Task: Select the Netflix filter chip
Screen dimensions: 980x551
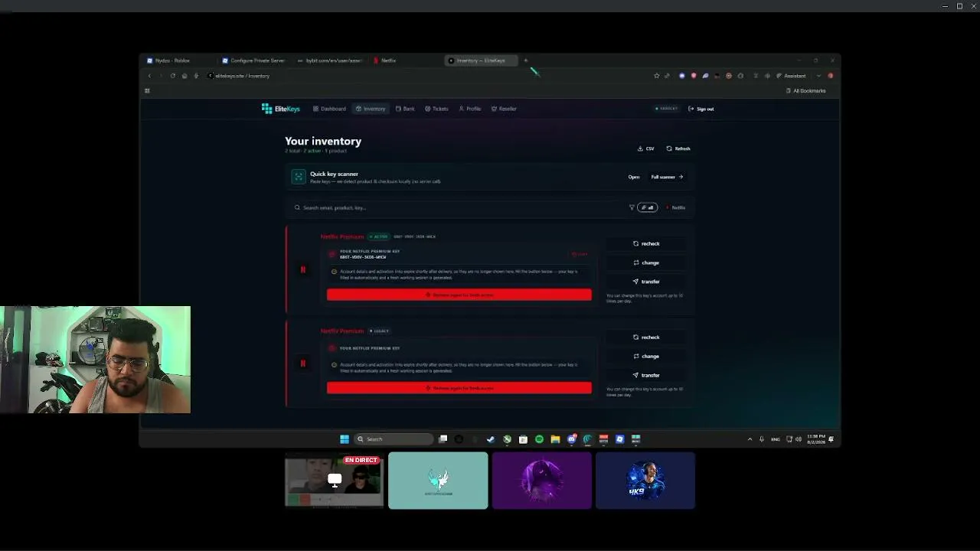Action: point(676,207)
